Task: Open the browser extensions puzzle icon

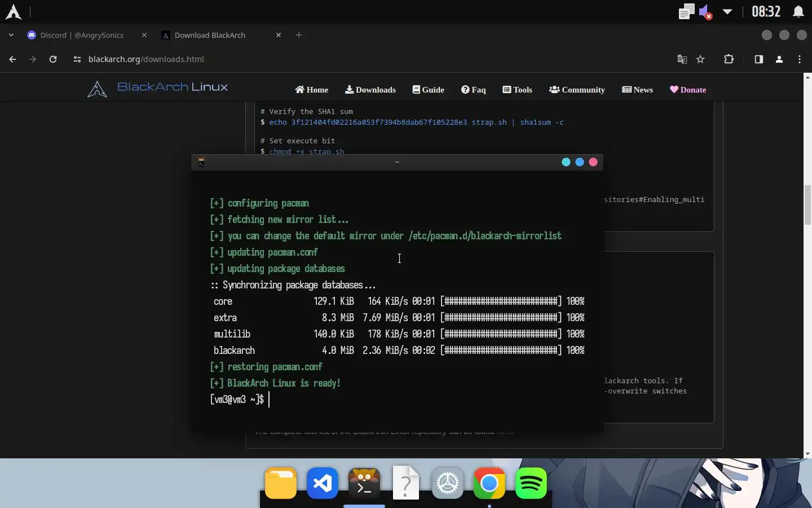Action: click(x=729, y=59)
